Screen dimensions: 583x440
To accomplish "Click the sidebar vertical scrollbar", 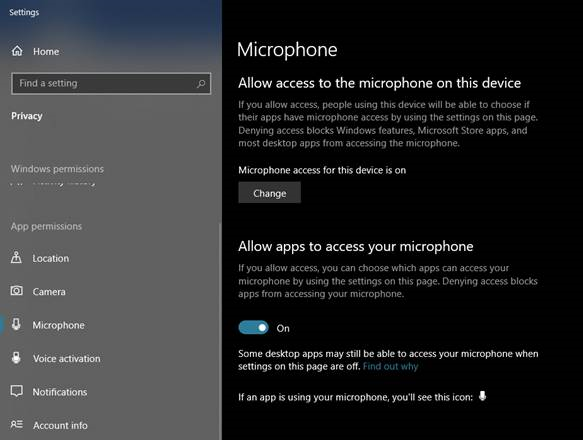I will (219, 331).
